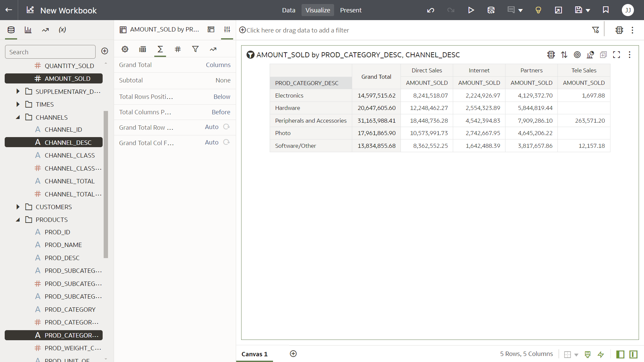This screenshot has height=362, width=644.
Task: Open the Totals sigma tab in properties
Action: [160, 49]
